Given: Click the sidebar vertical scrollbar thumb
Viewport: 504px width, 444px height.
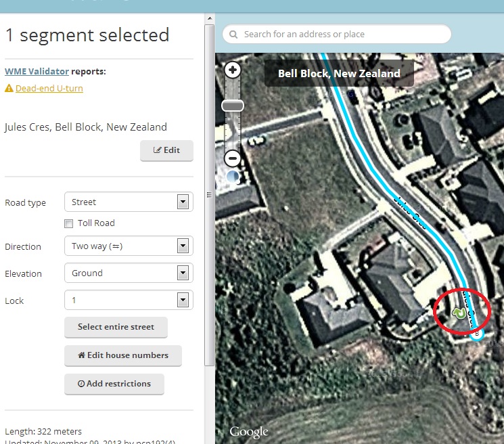Looking at the screenshot, I should tap(210, 195).
